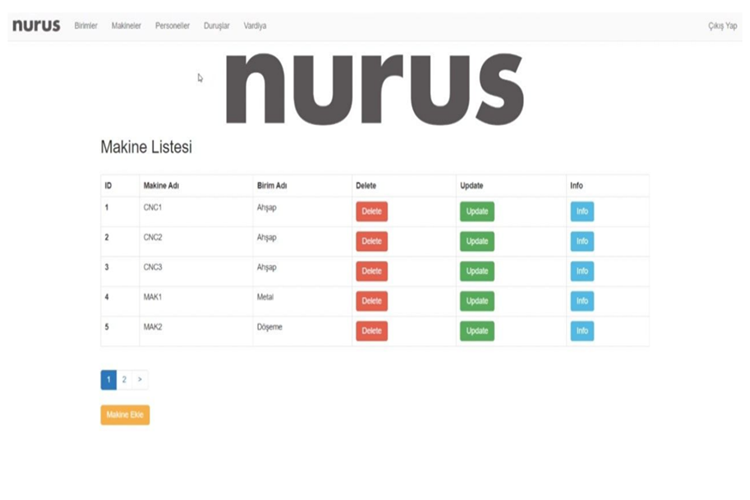Select pagination page 1

tap(109, 380)
